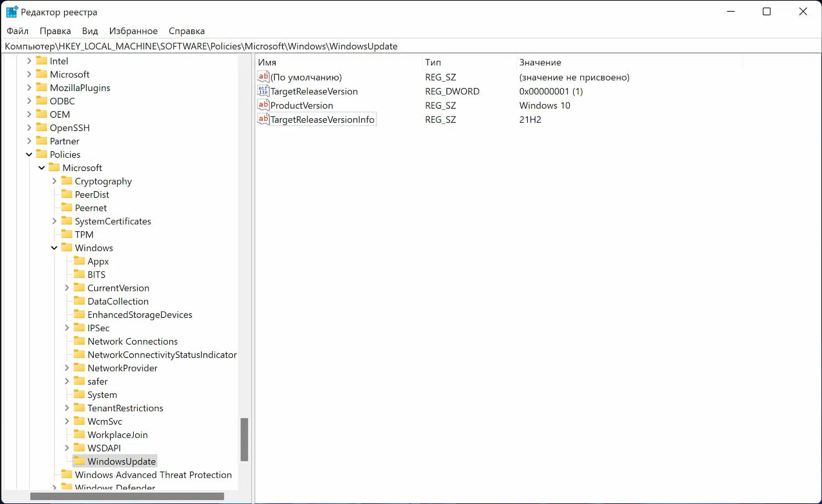Expand the Cryptography key
The width and height of the screenshot is (822, 504).
54,181
